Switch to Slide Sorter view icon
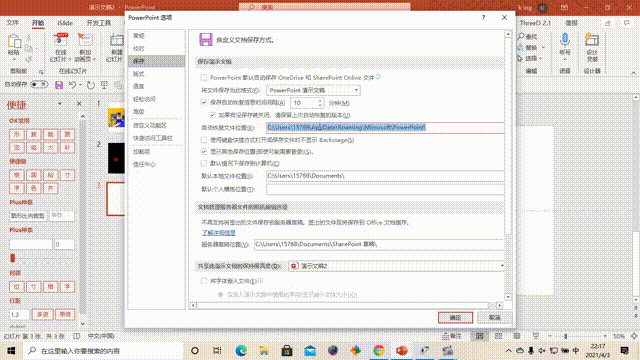Viewport: 640px width, 360px height. point(498,336)
